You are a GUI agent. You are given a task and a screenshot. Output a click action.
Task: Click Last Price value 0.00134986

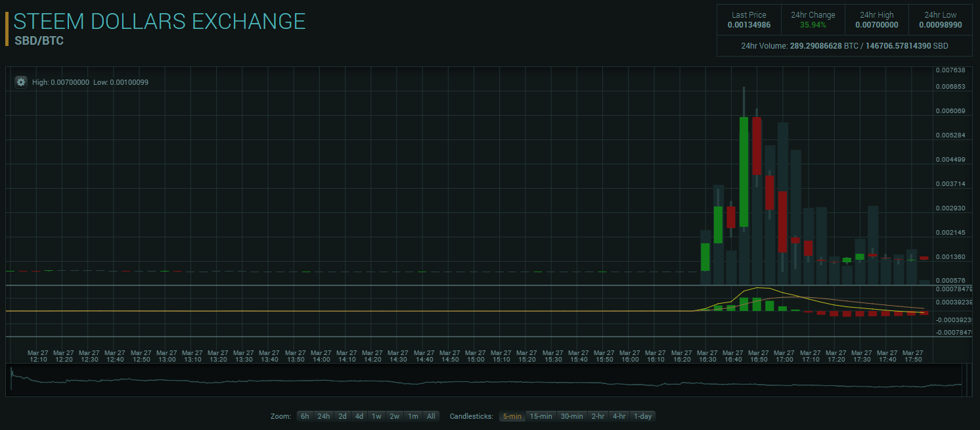pos(749,25)
